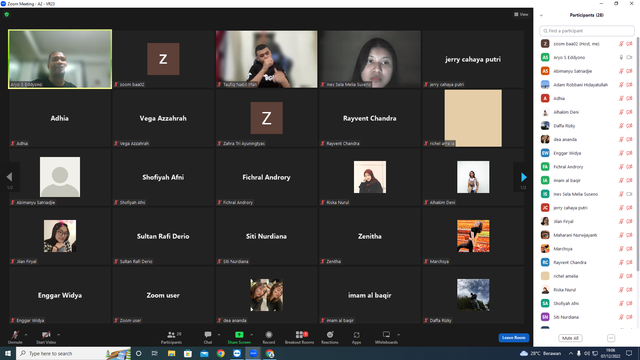Click the participants list scrollbar

point(638,155)
